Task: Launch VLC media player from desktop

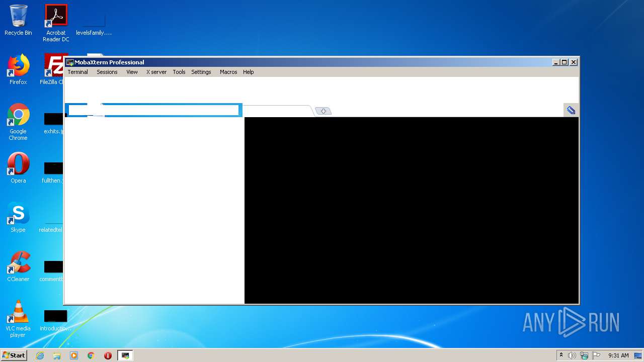Action: (x=18, y=319)
